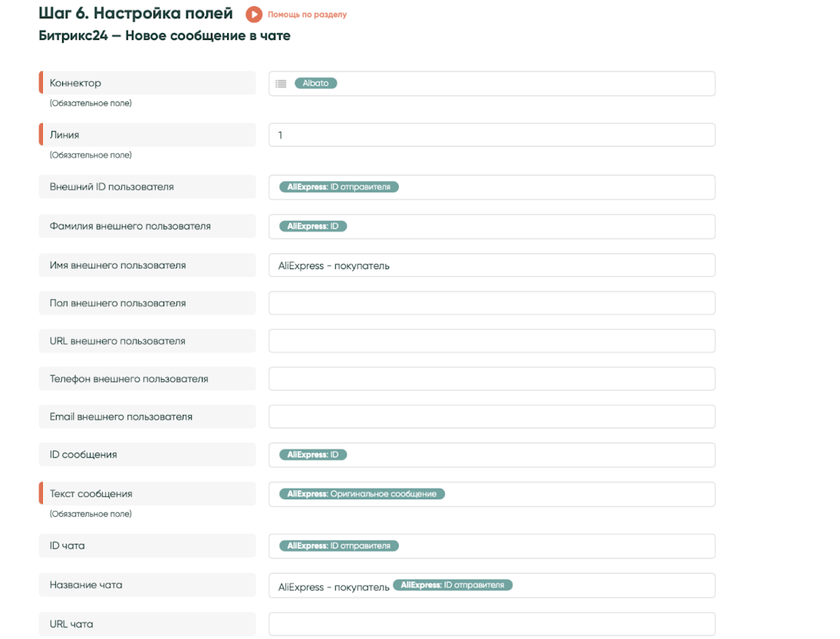Select the AliExpress: ID tag in ID сообщения
The image size is (840, 639).
313,455
